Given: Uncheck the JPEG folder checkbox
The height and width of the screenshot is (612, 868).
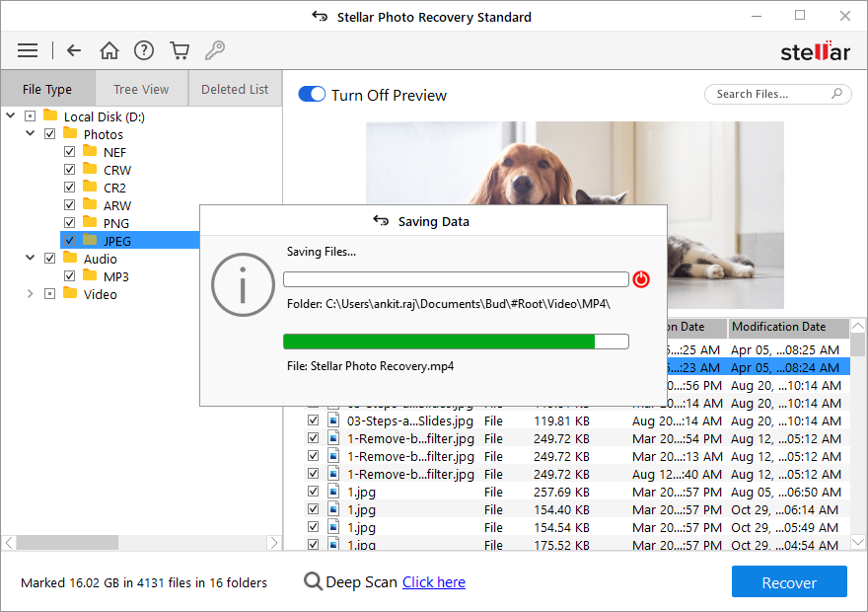Looking at the screenshot, I should 69,239.
